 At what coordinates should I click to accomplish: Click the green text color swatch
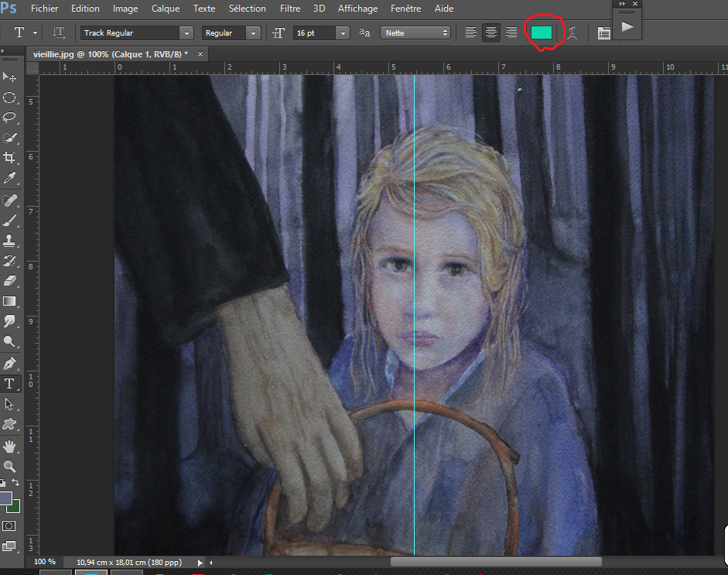pyautogui.click(x=541, y=33)
